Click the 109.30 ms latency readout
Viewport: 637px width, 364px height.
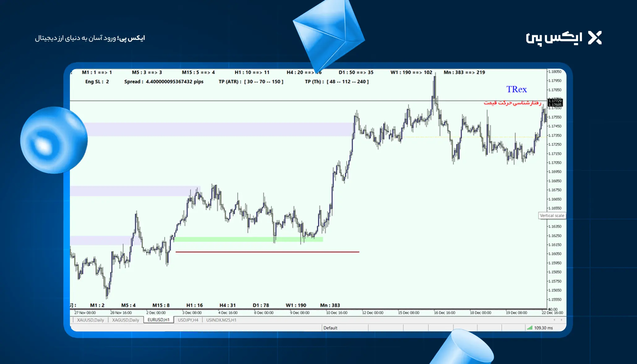coord(543,328)
